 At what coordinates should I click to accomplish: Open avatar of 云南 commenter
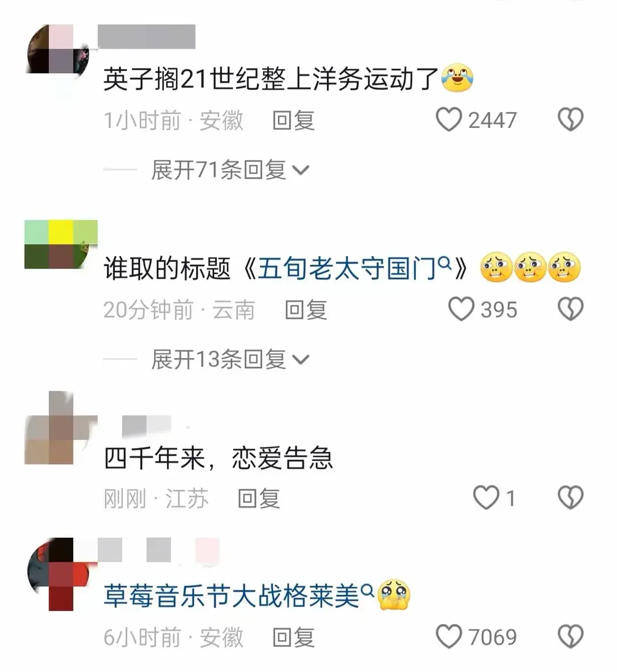pos(61,245)
